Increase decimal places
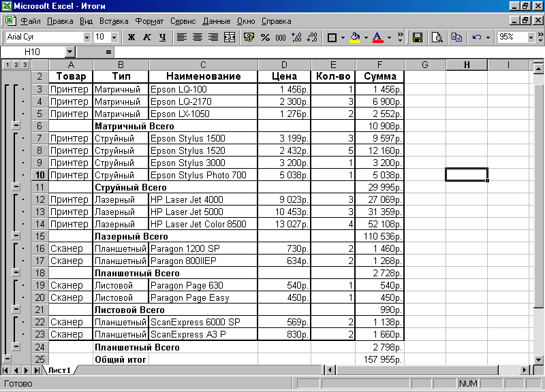 (x=296, y=37)
